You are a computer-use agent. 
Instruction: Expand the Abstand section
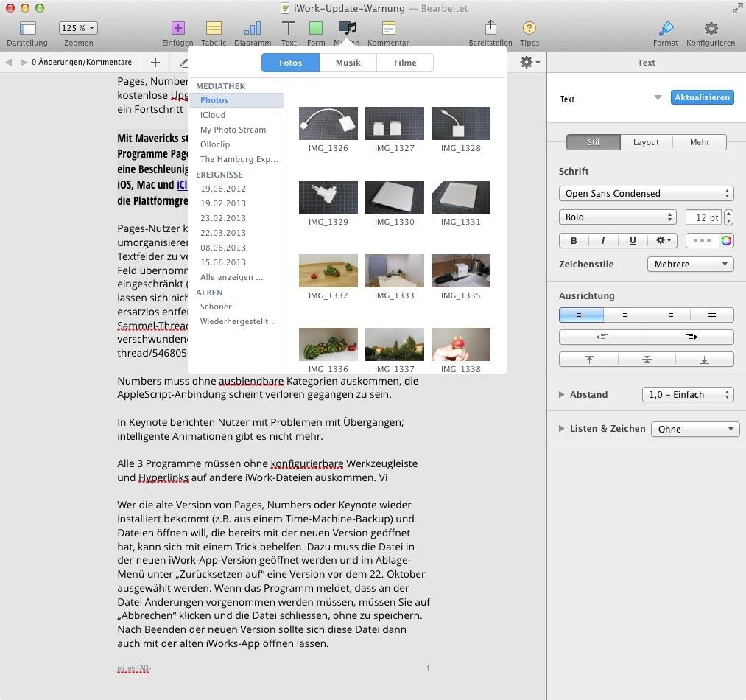click(x=561, y=395)
